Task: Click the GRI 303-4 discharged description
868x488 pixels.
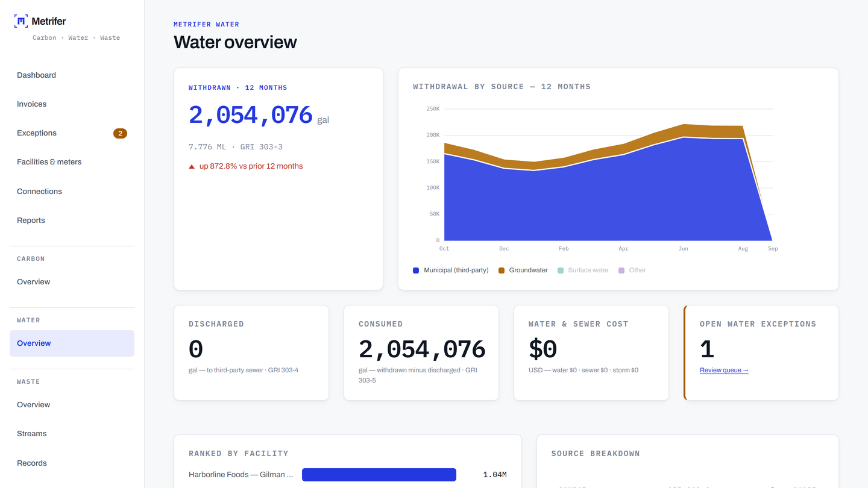Action: pyautogui.click(x=244, y=371)
